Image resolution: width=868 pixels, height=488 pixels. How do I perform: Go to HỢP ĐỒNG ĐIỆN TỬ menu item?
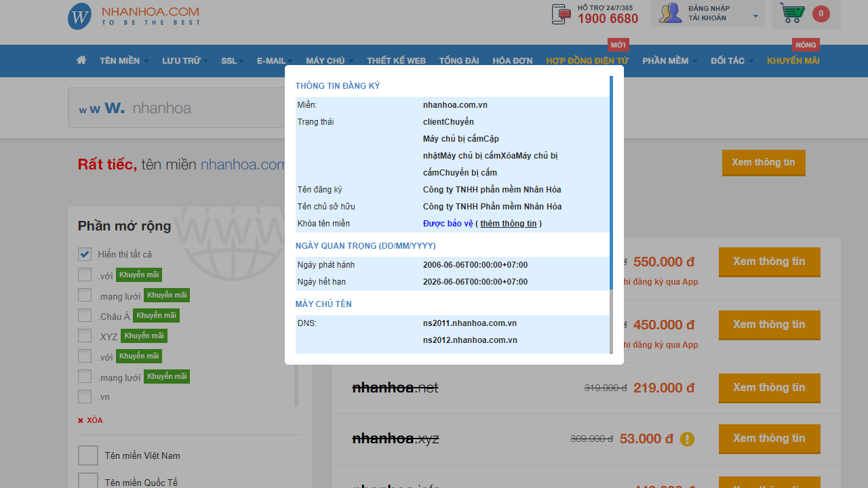click(587, 61)
